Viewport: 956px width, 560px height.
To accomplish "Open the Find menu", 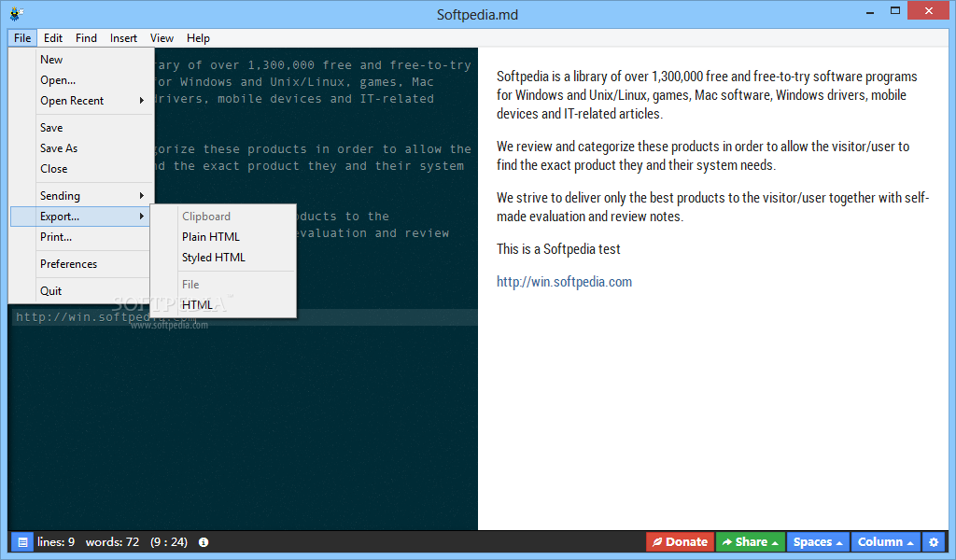I will point(86,37).
